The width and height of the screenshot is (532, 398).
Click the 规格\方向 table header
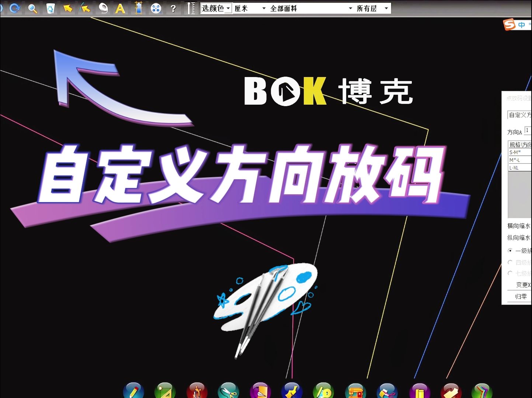(520, 144)
